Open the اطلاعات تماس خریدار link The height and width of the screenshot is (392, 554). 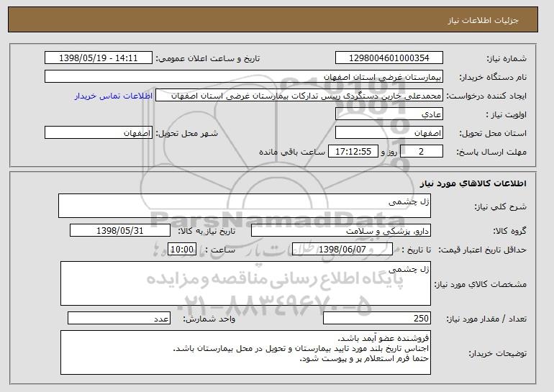point(114,96)
